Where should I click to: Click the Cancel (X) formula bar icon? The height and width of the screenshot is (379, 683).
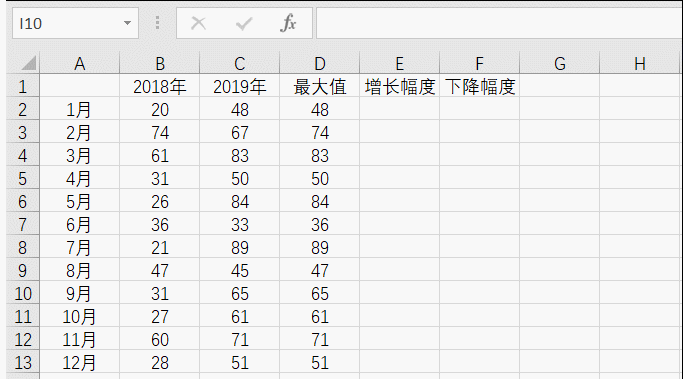[199, 23]
